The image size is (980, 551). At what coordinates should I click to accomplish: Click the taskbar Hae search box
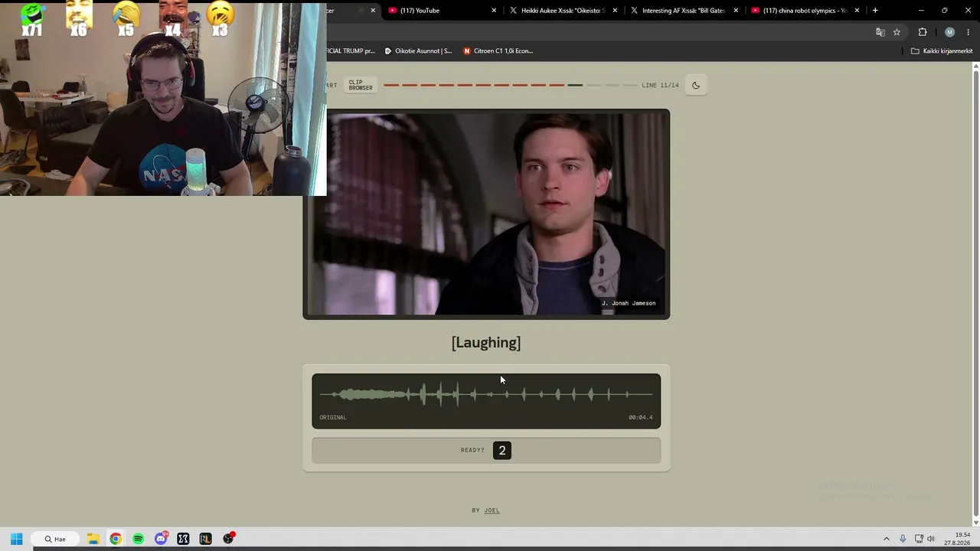(x=55, y=539)
